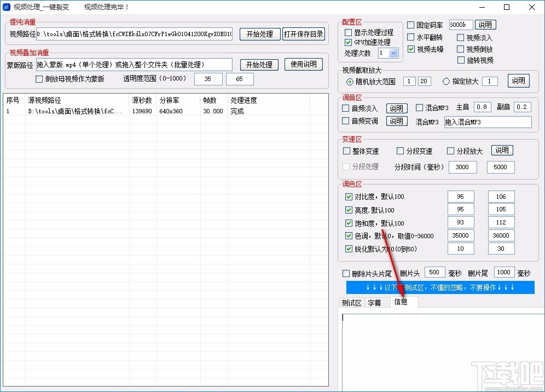545x392 pixels.
Task: Enable 音频淡入 in the 调音区
Action: click(x=345, y=108)
